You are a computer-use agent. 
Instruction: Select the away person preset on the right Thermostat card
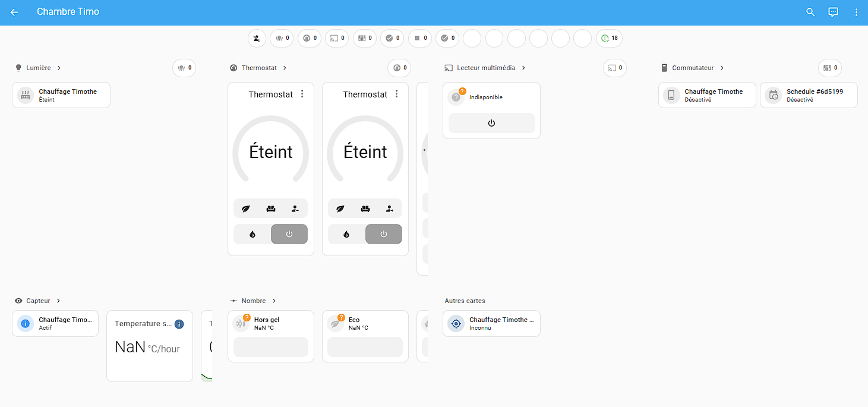[x=390, y=209]
